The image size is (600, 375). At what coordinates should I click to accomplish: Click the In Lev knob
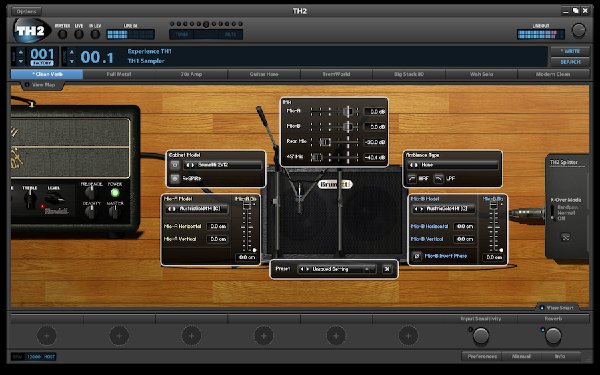(95, 34)
